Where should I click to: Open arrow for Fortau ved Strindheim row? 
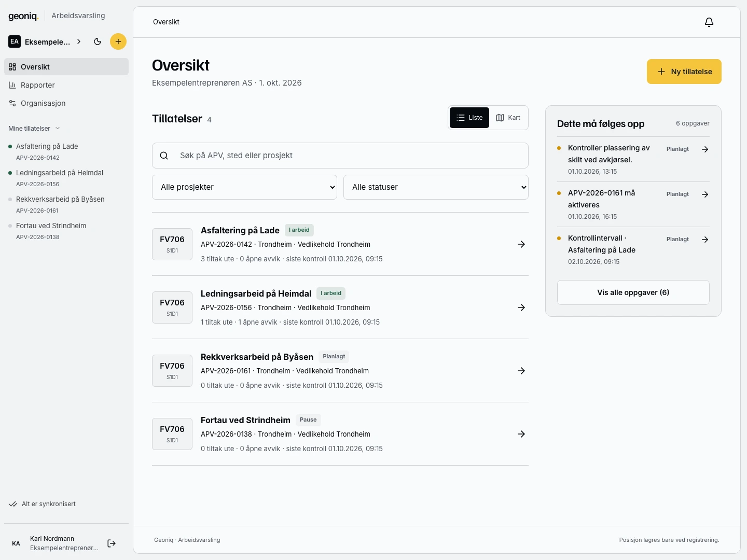coord(521,434)
